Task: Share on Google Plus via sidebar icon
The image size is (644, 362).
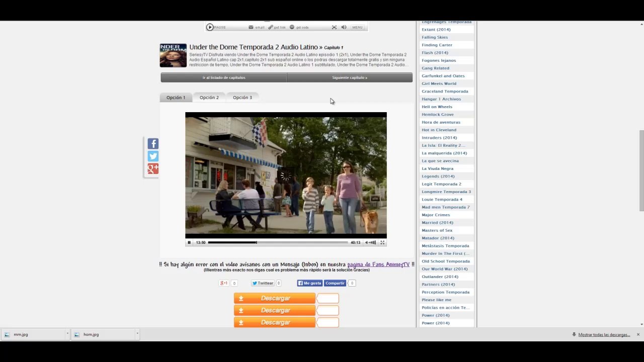Action: [153, 169]
